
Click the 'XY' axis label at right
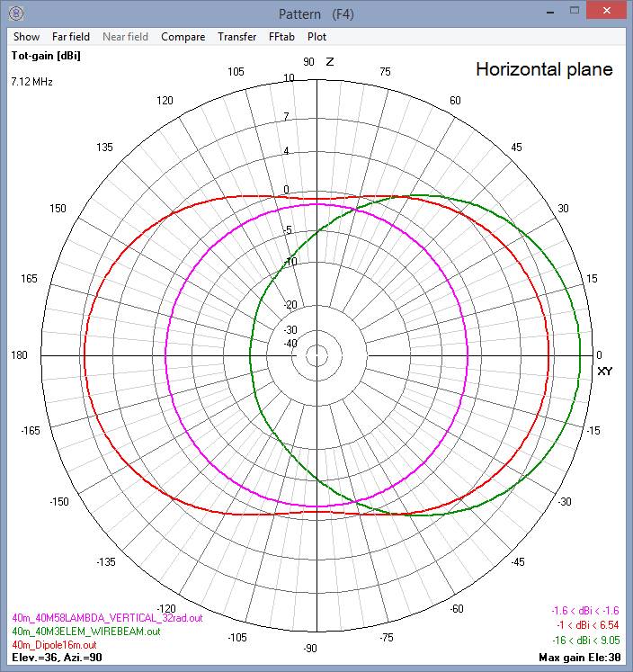(x=605, y=372)
